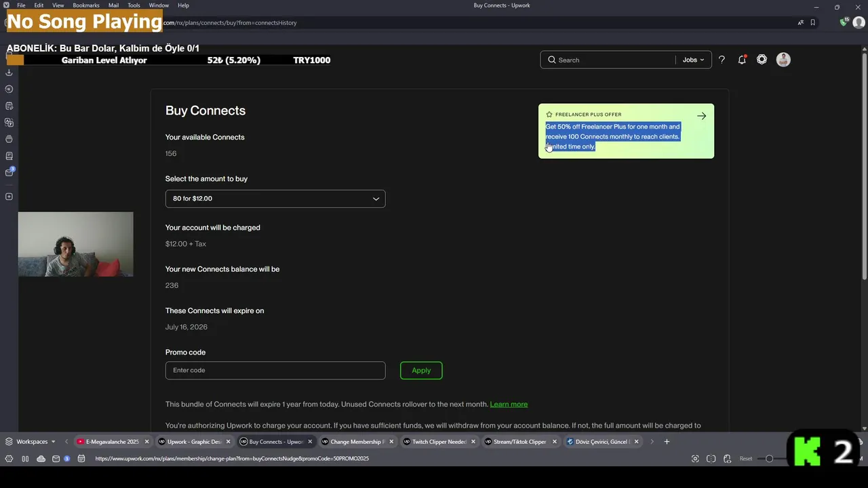The width and height of the screenshot is (868, 488).
Task: Click the Upwork search field
Action: pyautogui.click(x=614, y=60)
